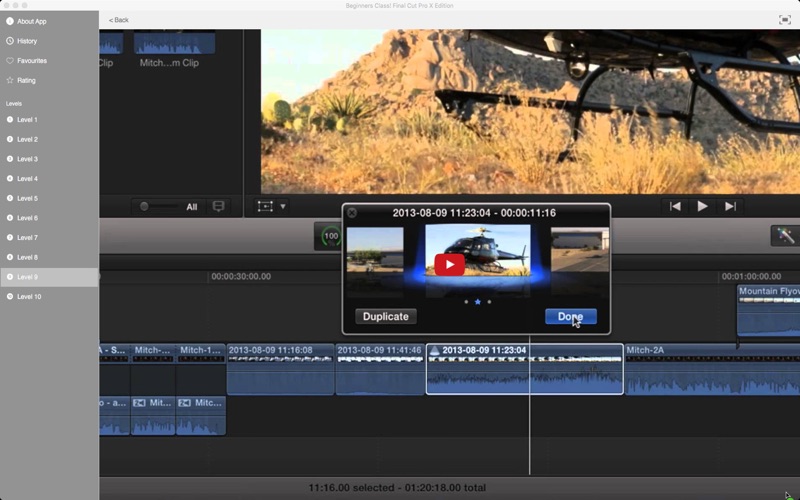The image size is (800, 500).
Task: Select Level 4 lesson
Action: [x=49, y=179]
